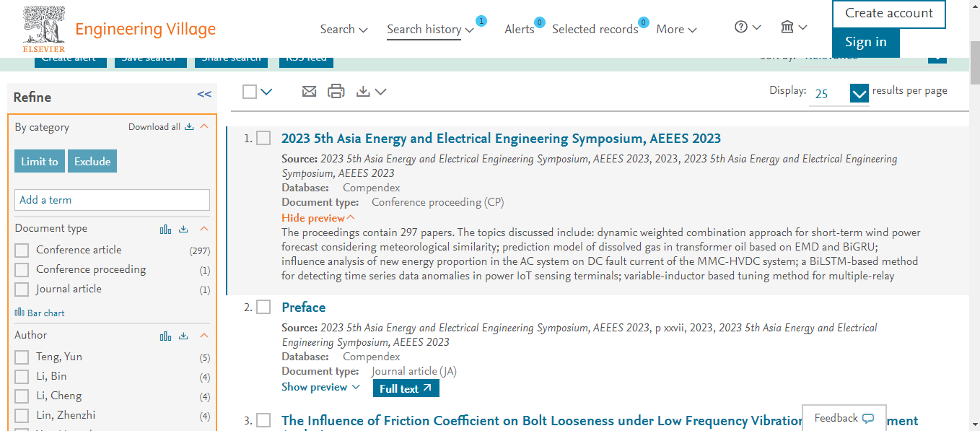Screen dimensions: 980x431
Task: Open Selected records in navigation
Action: 595,30
